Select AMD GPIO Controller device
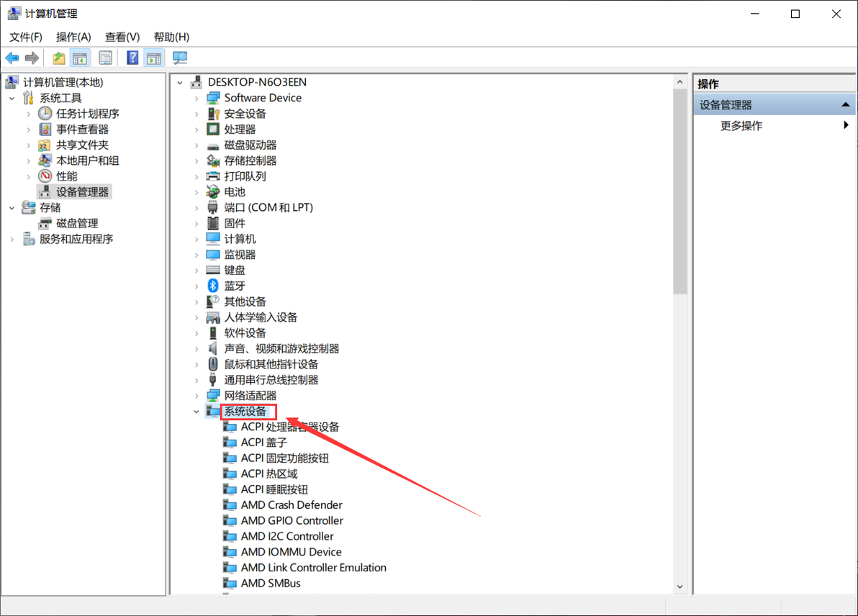Screen dimensions: 858x616 (x=292, y=520)
